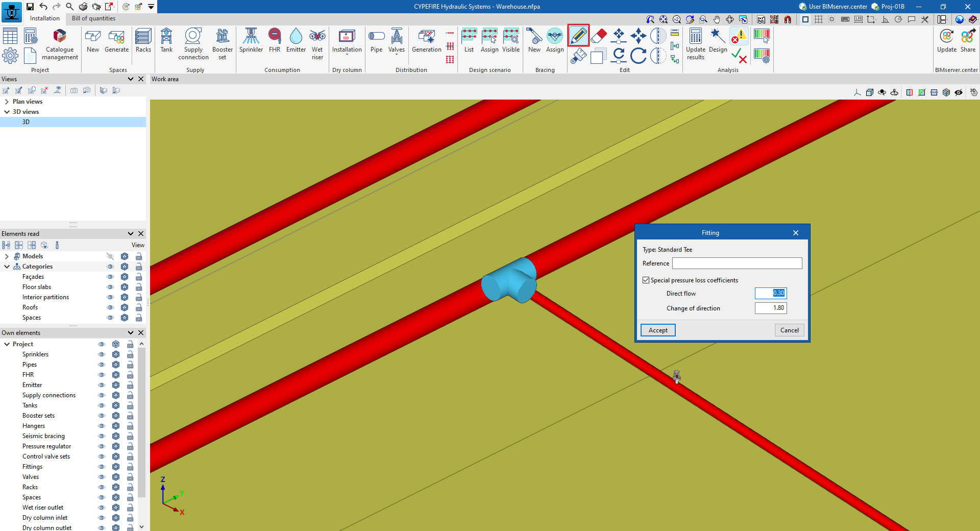This screenshot has width=980, height=531.
Task: Show the Models visibility eye
Action: click(x=110, y=256)
